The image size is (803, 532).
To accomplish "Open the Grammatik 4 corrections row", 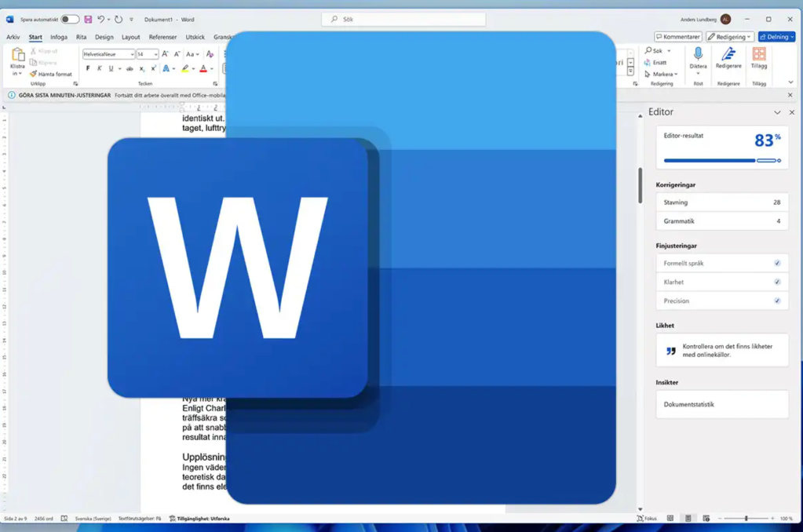I will pos(722,221).
